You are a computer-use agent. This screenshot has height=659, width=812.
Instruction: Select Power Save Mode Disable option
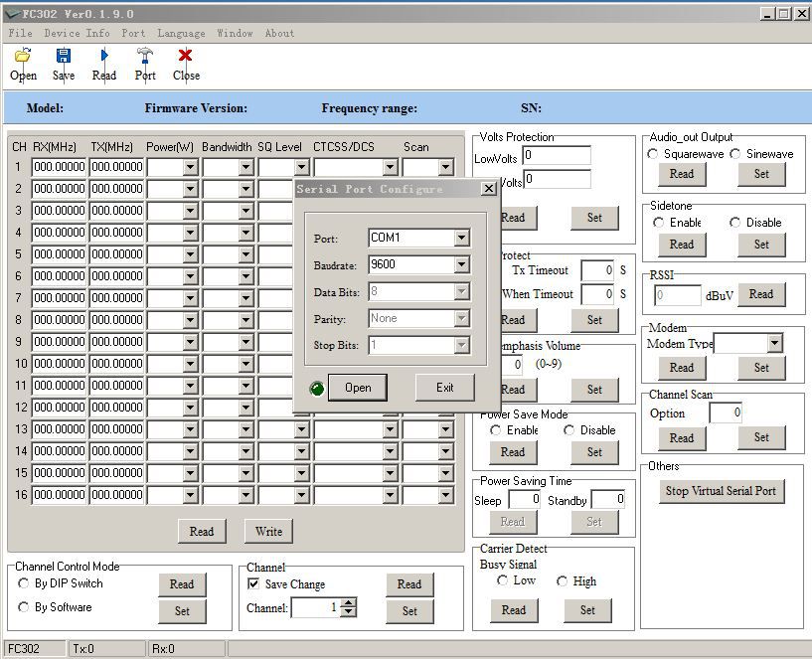(x=568, y=430)
